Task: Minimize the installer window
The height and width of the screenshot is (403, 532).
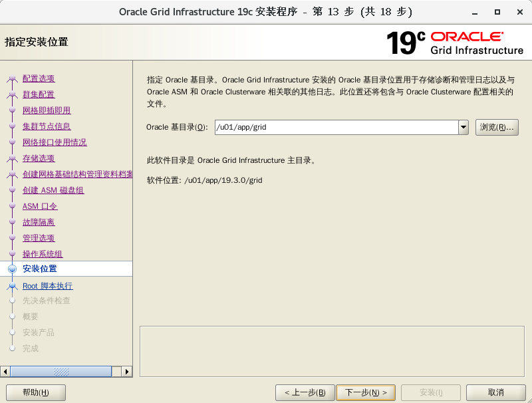Action: pos(475,12)
